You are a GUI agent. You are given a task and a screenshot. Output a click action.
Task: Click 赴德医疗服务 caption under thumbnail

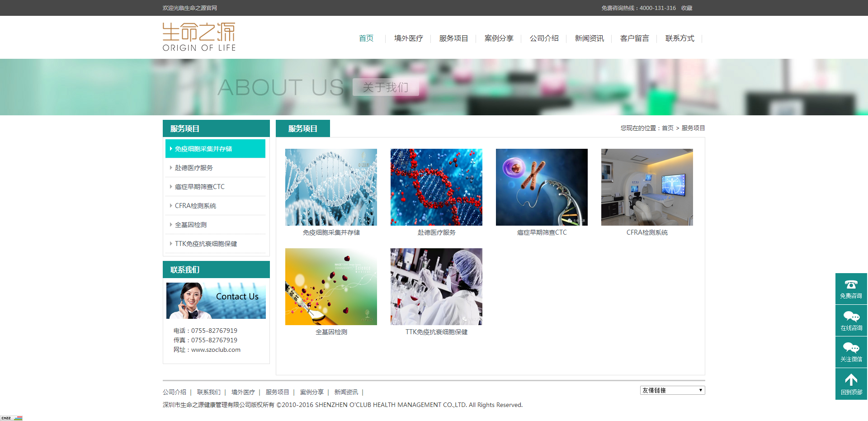tap(436, 232)
